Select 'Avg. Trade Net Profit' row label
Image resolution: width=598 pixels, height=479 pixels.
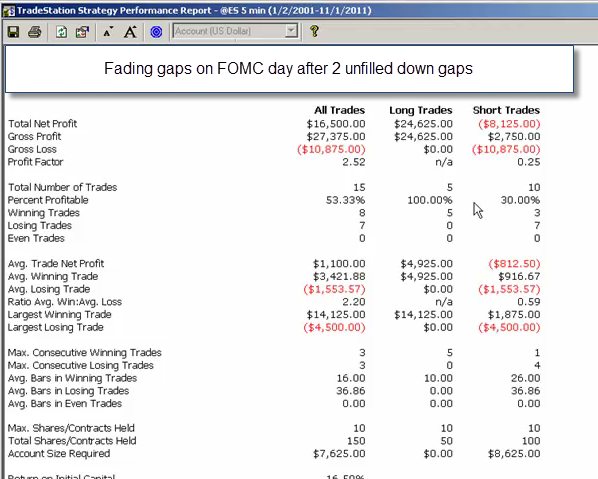(x=56, y=264)
